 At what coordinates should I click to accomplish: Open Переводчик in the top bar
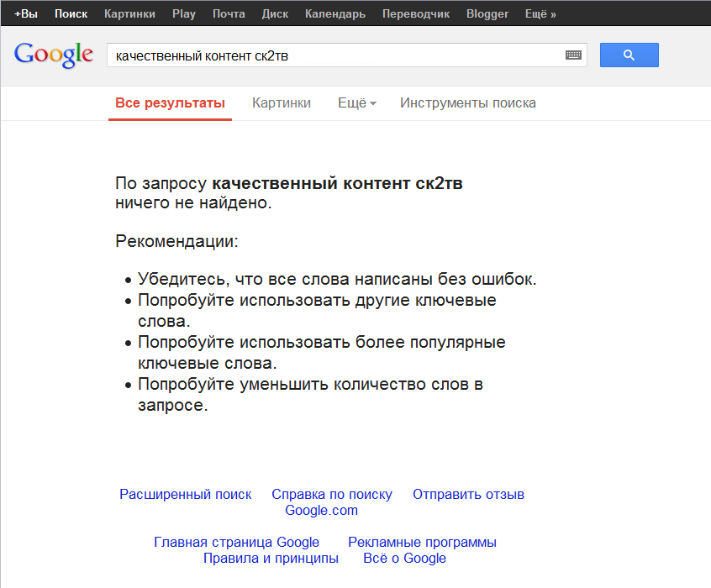coord(416,13)
